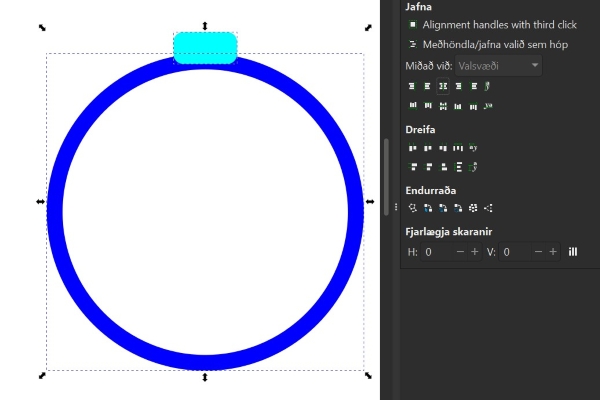This screenshot has height=400, width=600.
Task: Decrease the V overlap value with minus
Action: coord(538,252)
